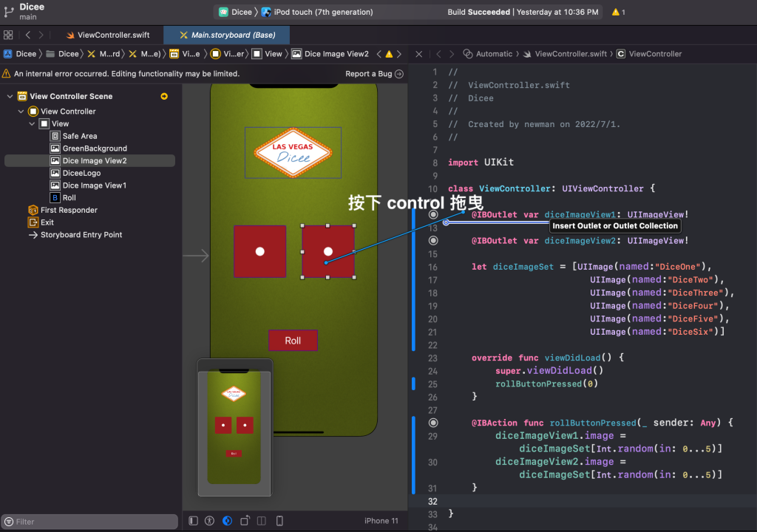Click the yellow warning icon in toolbar
Image resolution: width=757 pixels, height=532 pixels.
(616, 13)
